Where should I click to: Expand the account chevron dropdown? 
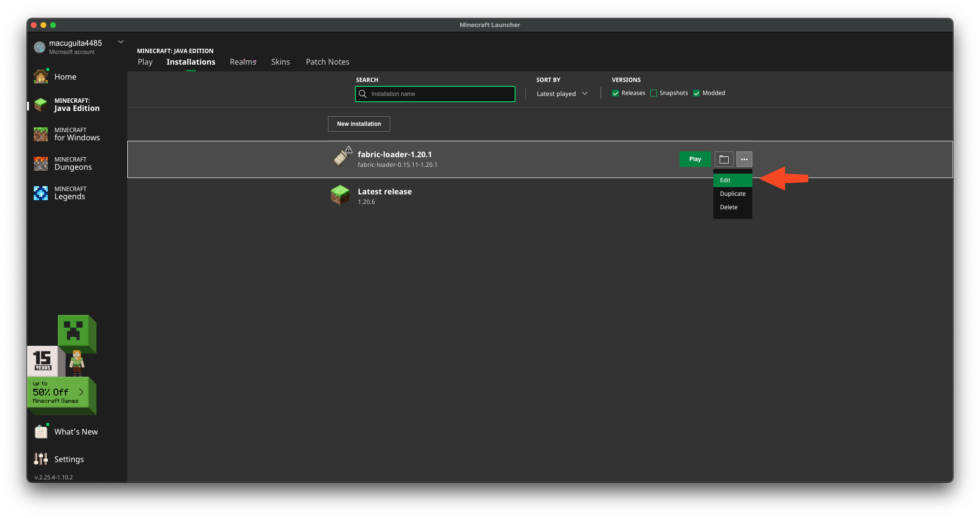pos(121,42)
